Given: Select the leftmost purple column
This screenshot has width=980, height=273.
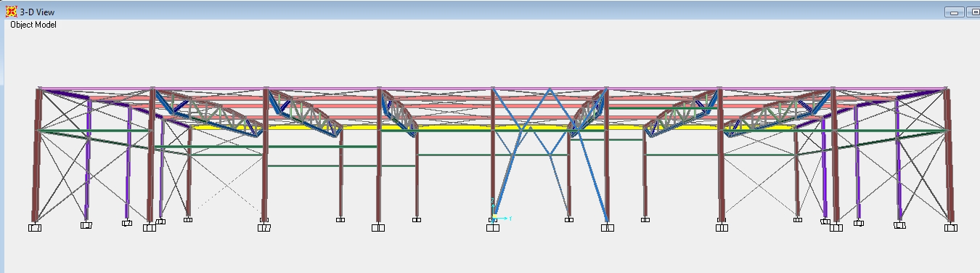Looking at the screenshot, I should pyautogui.click(x=87, y=158).
